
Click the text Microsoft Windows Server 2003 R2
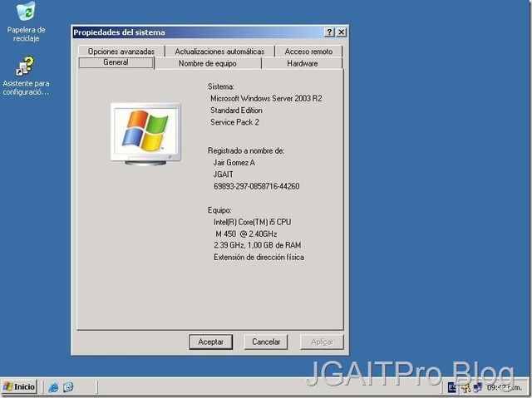[x=266, y=99]
